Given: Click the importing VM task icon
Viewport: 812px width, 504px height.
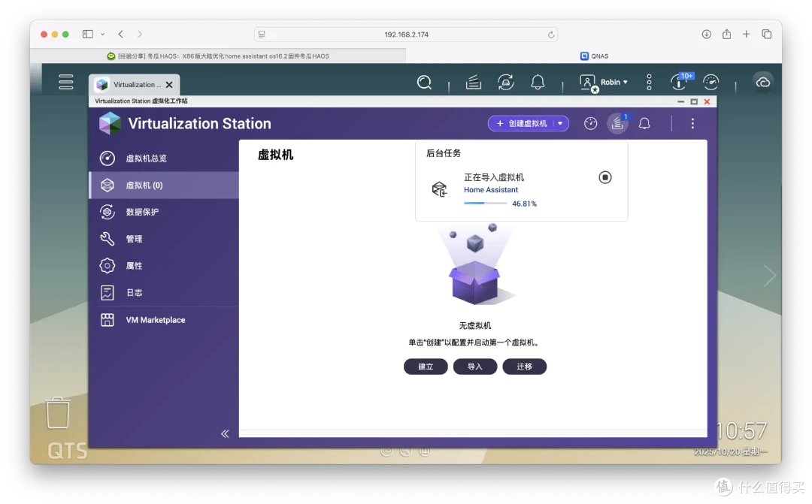Looking at the screenshot, I should click(x=439, y=189).
